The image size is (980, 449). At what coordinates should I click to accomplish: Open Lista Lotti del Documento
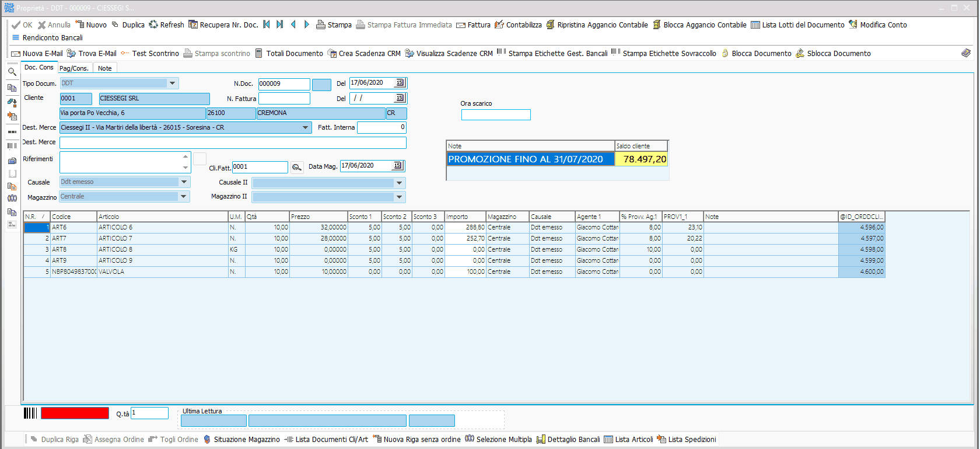(x=797, y=25)
